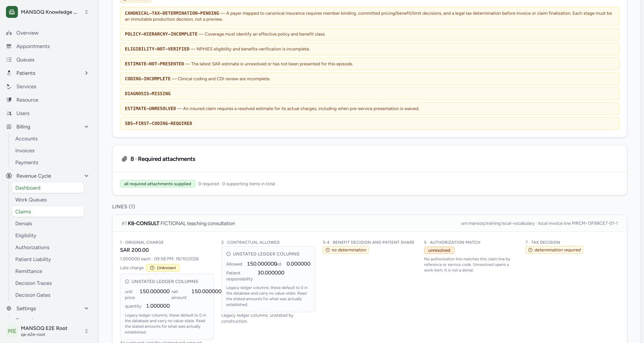The height and width of the screenshot is (343, 644).
Task: Expand the Patients submenu chevron
Action: tap(86, 73)
